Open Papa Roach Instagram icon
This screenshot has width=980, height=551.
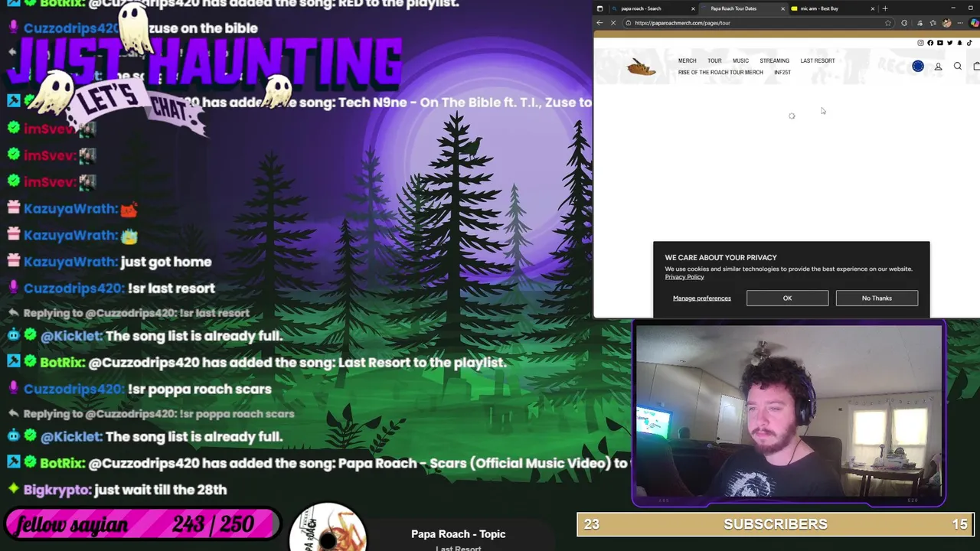click(920, 43)
